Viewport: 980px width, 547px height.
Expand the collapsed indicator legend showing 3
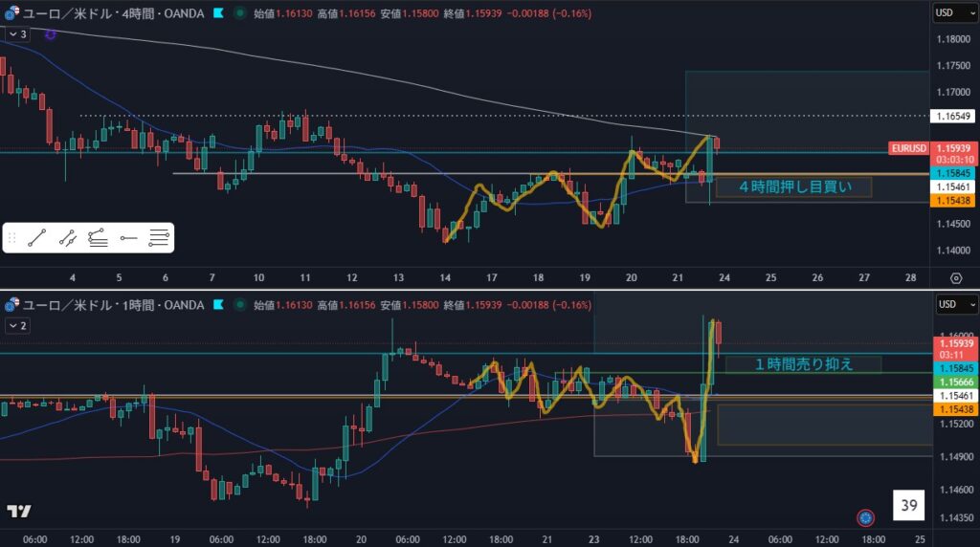[x=18, y=33]
